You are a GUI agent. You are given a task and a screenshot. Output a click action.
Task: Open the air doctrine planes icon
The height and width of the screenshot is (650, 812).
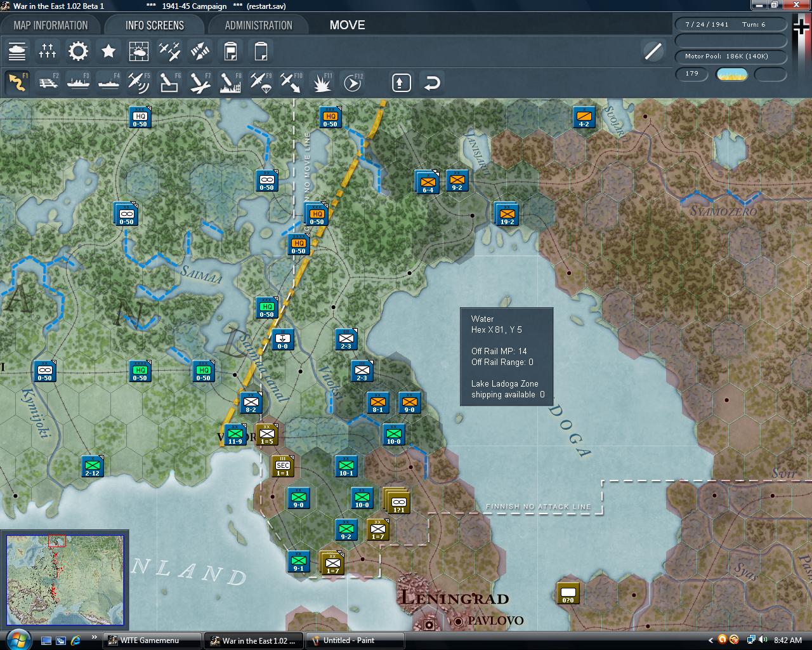[169, 51]
